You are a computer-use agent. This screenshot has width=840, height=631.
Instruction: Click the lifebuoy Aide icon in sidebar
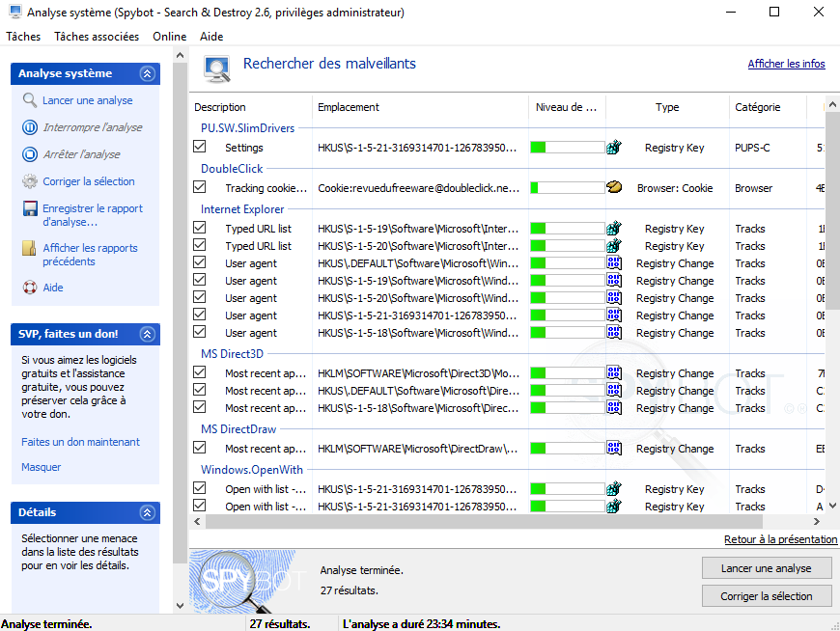[x=30, y=288]
